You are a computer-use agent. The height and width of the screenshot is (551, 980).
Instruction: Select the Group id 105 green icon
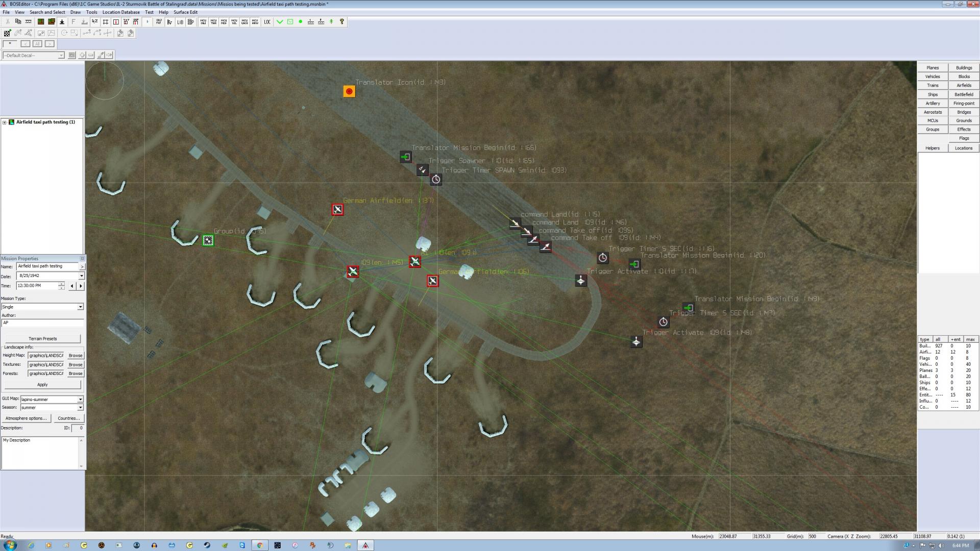pyautogui.click(x=208, y=240)
